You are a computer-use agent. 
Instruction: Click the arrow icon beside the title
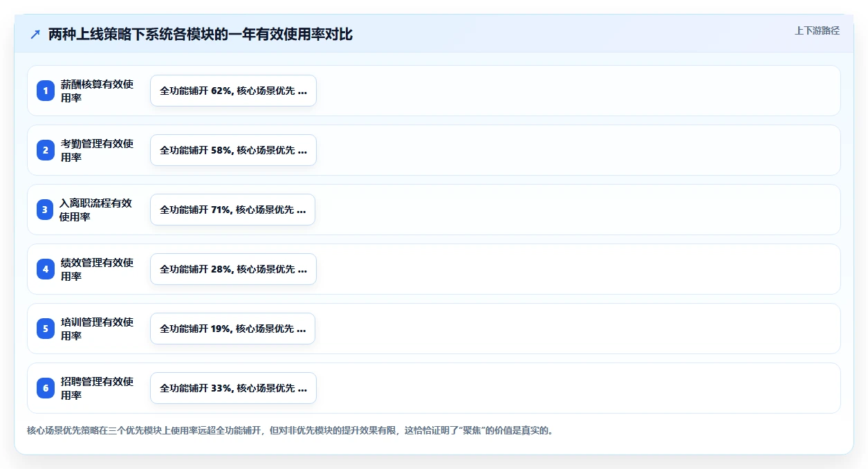[x=35, y=35]
